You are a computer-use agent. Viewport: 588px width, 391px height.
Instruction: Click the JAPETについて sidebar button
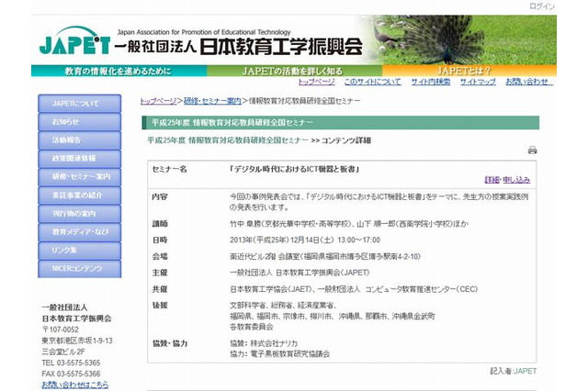click(x=80, y=103)
